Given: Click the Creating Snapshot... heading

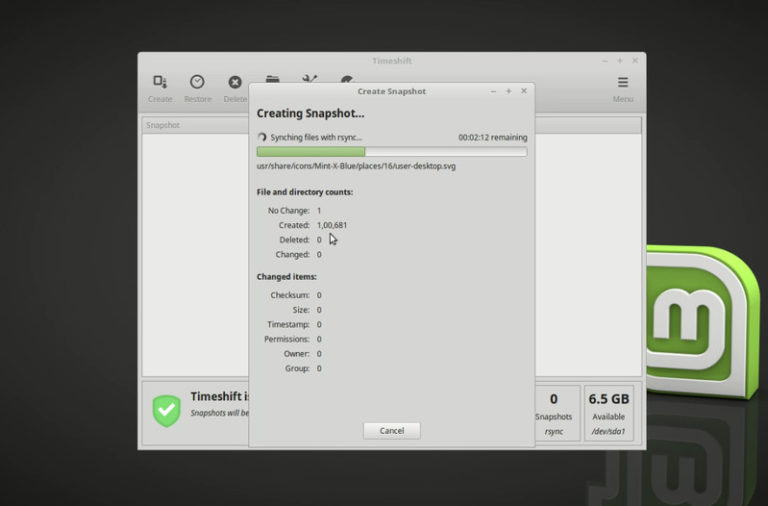Looking at the screenshot, I should click(311, 114).
